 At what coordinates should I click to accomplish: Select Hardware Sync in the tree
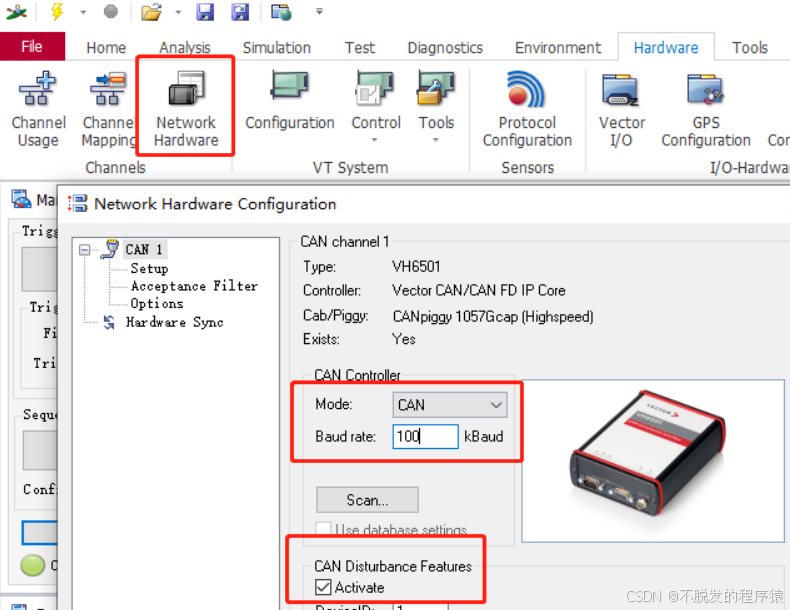tap(174, 322)
